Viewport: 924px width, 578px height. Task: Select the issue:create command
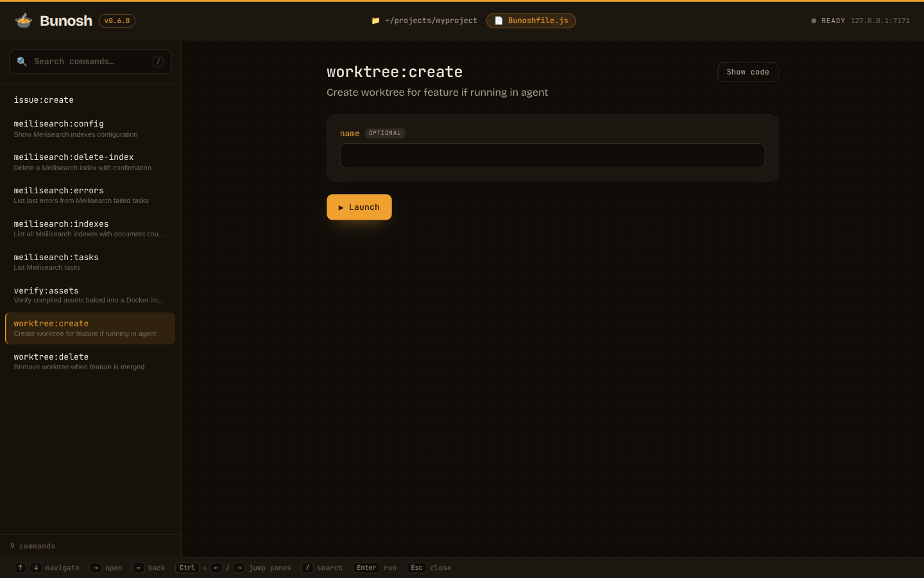(x=90, y=100)
